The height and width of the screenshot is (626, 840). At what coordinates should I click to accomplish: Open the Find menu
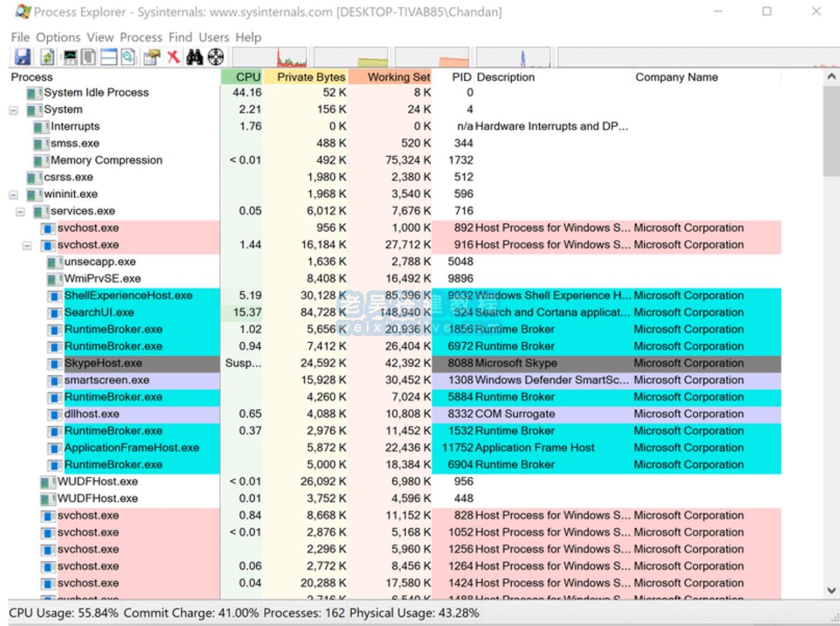pos(180,37)
